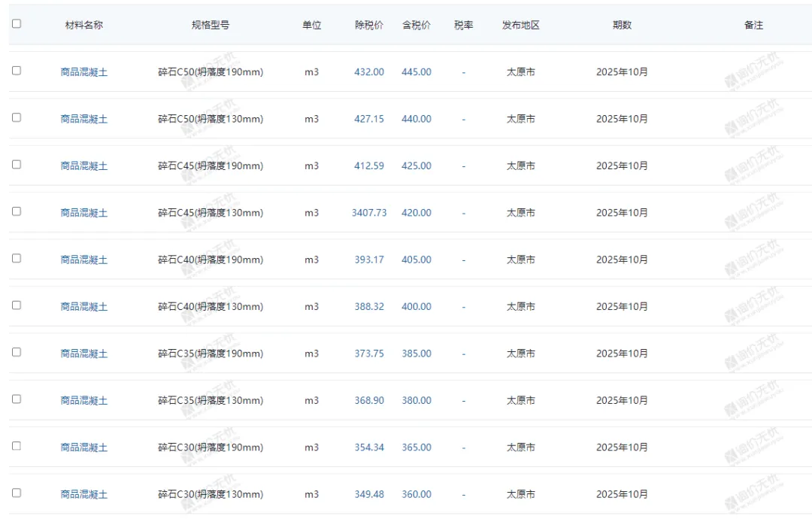Select checkbox of 碎石C45(坍落度130mm) row
The width and height of the screenshot is (812, 519).
pos(17,211)
